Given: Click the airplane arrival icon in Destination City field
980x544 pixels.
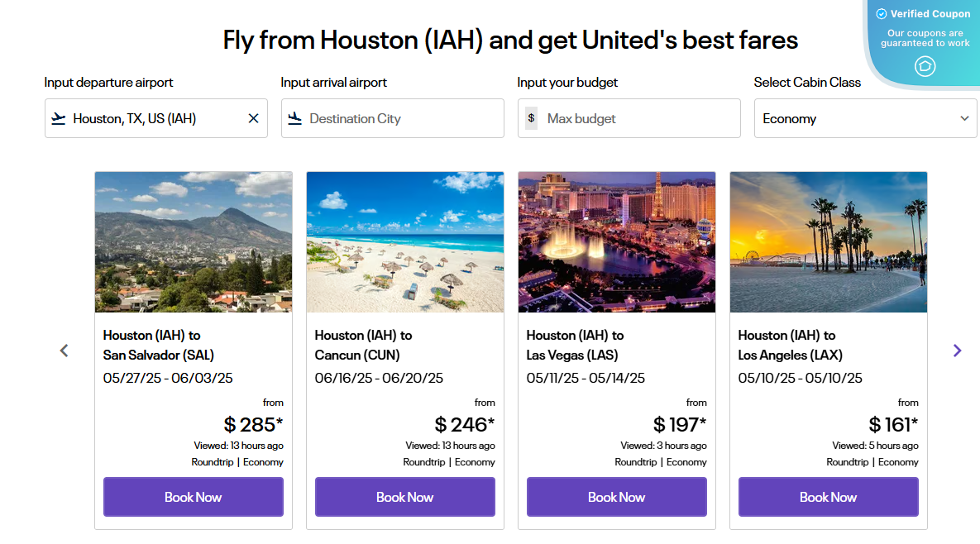Looking at the screenshot, I should point(294,118).
